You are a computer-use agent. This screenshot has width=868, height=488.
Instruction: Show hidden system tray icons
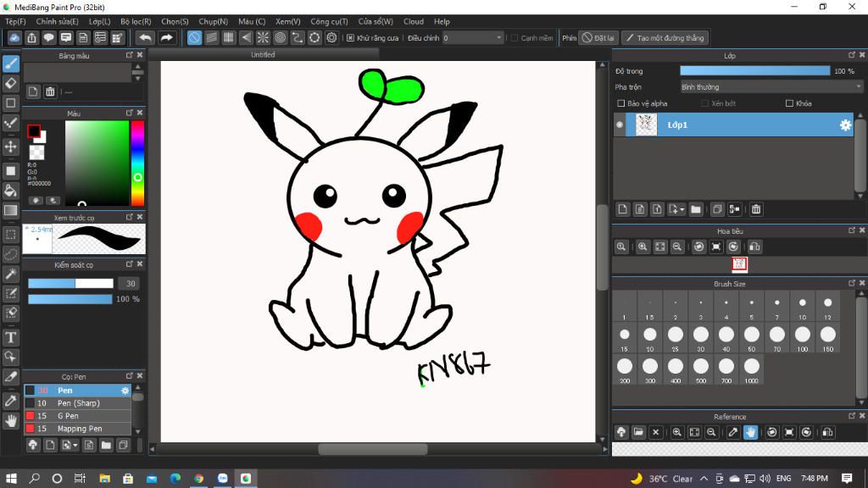click(x=704, y=479)
